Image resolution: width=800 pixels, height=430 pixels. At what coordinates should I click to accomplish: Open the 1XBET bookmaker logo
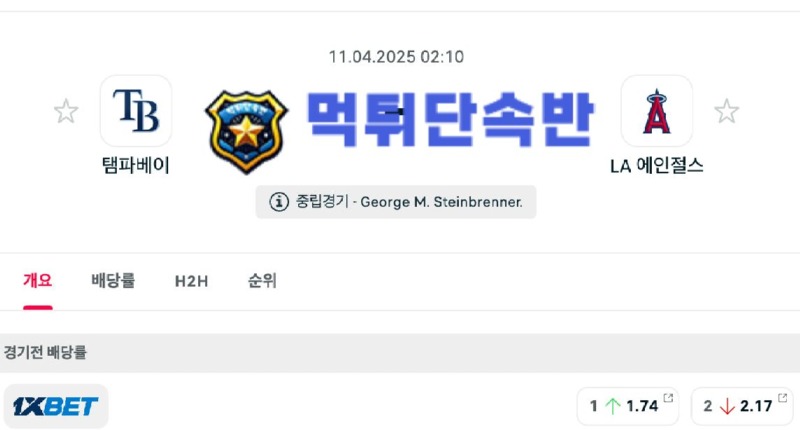(x=56, y=406)
